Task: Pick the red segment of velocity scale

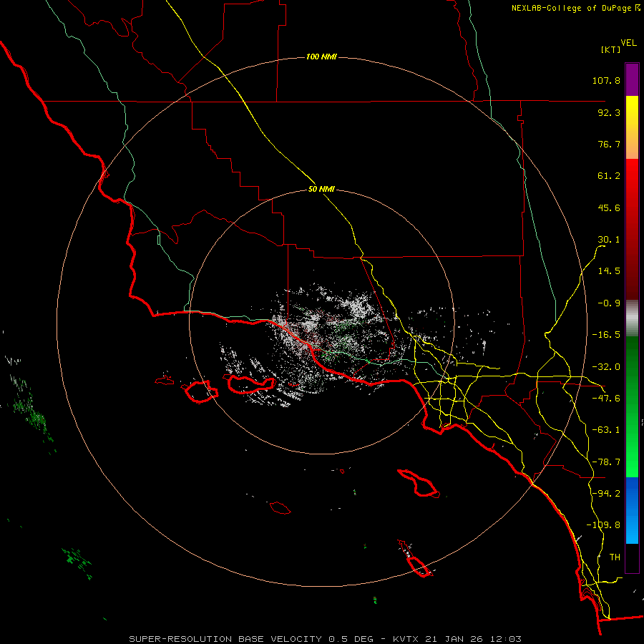Action: (x=632, y=229)
